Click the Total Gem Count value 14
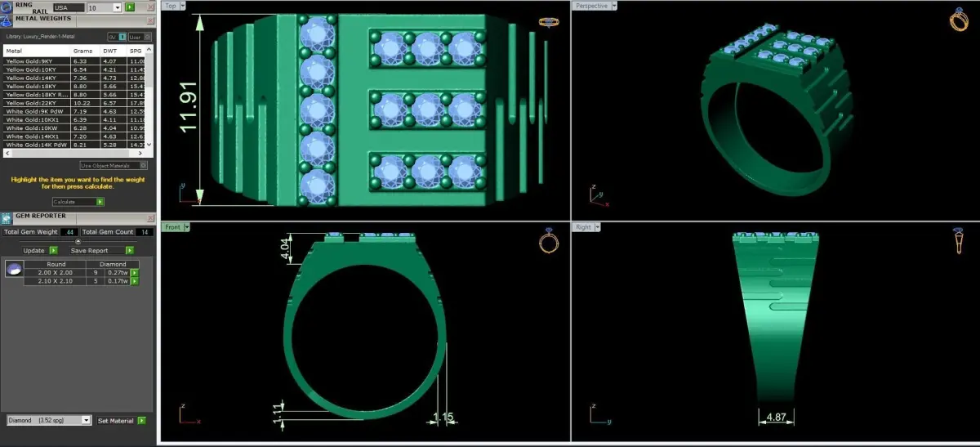This screenshot has width=980, height=447. 145,232
